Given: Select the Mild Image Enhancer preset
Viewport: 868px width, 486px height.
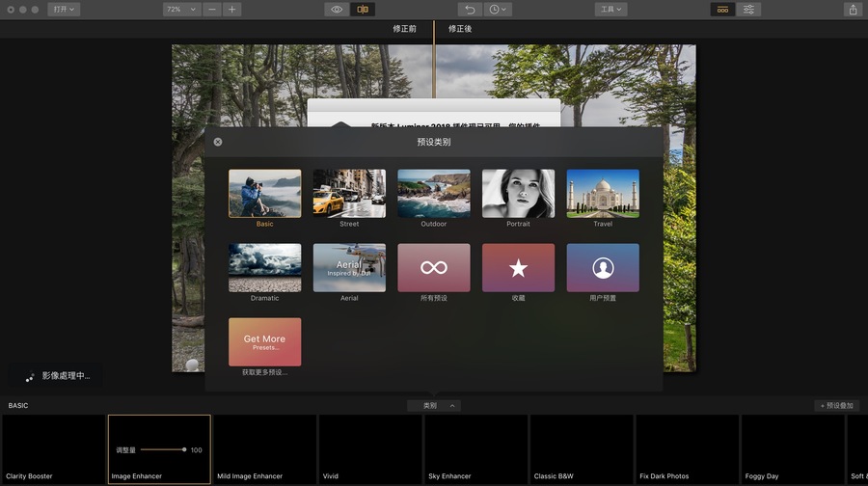Looking at the screenshot, I should pos(264,449).
